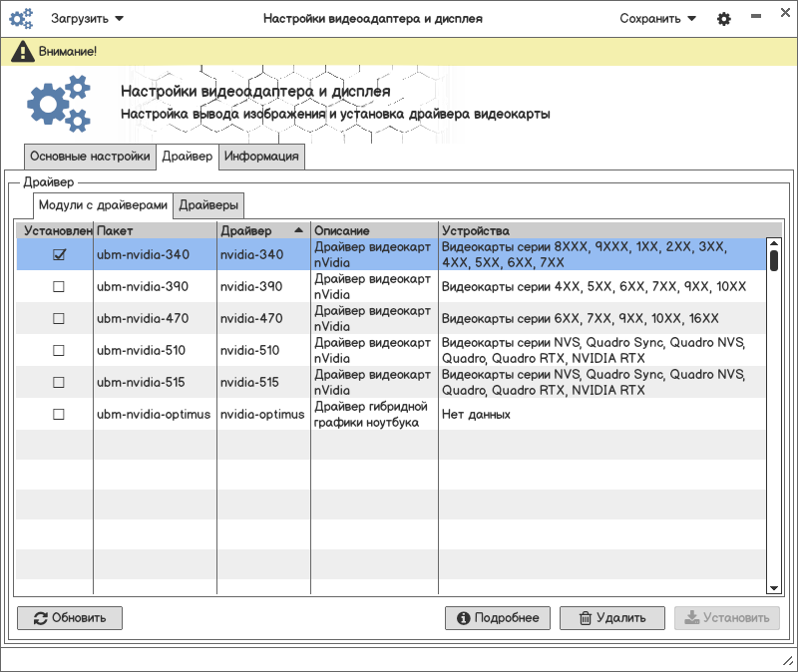Click the large blue gears header logo

(58, 103)
